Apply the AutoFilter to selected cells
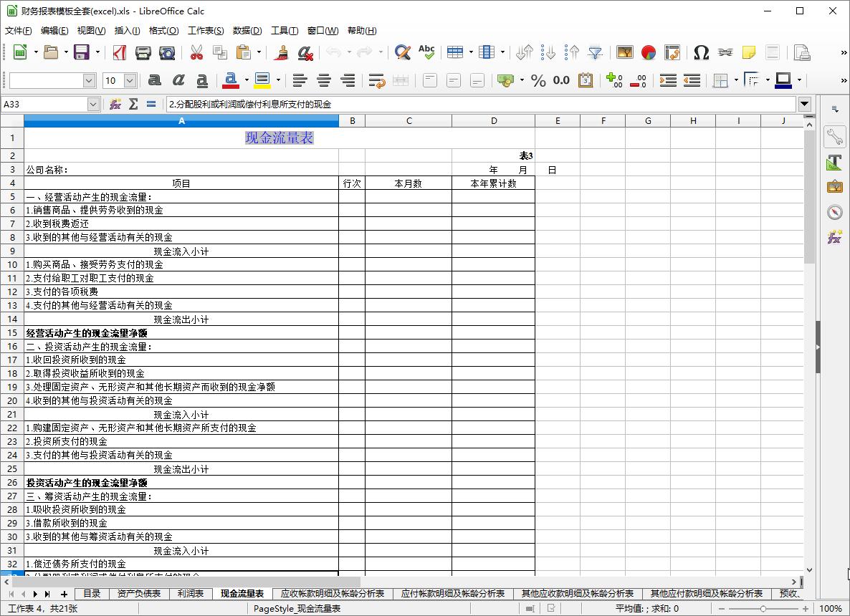Screen dimensions: 850x616 pyautogui.click(x=596, y=52)
